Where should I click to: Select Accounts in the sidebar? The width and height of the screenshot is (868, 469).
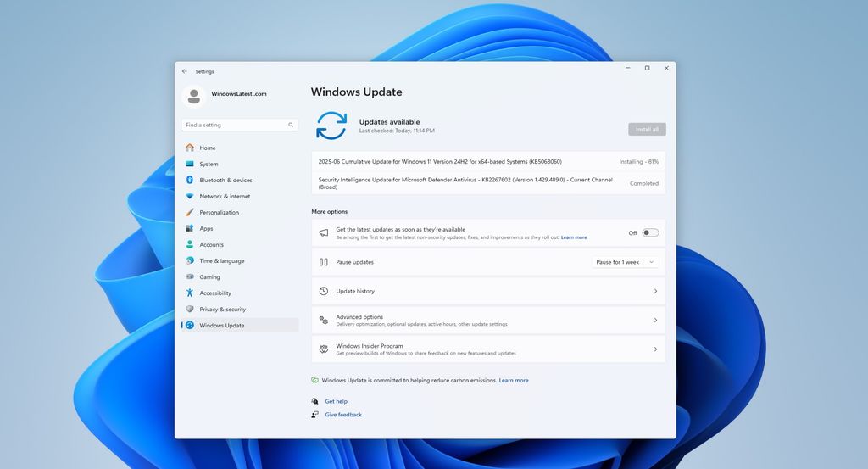click(240, 244)
